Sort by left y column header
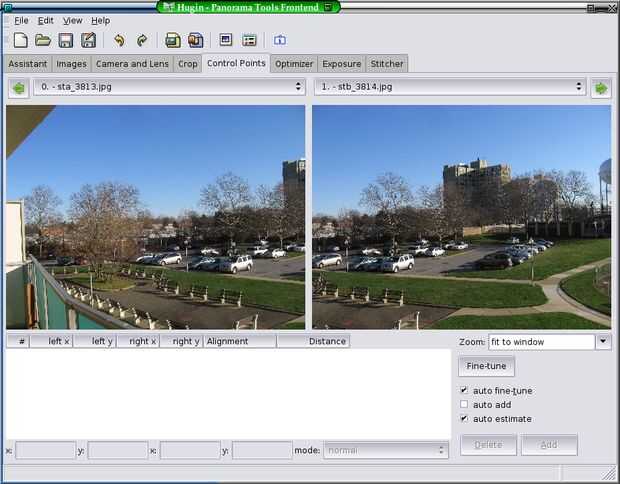This screenshot has height=484, width=620. coord(95,341)
